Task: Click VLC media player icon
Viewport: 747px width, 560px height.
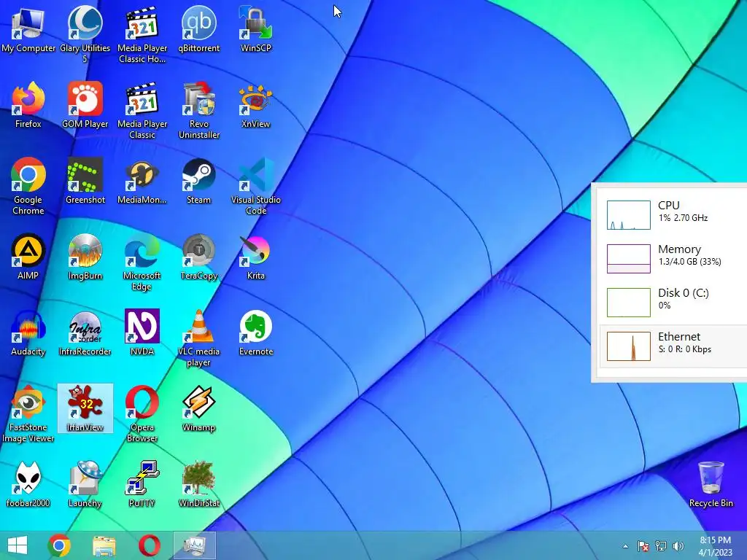Action: pyautogui.click(x=199, y=338)
